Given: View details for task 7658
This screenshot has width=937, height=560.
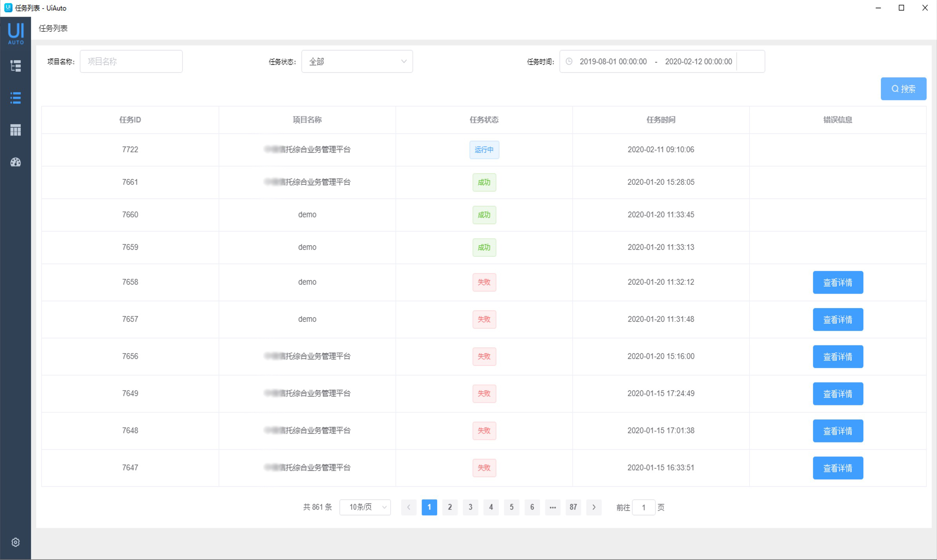Looking at the screenshot, I should [838, 282].
